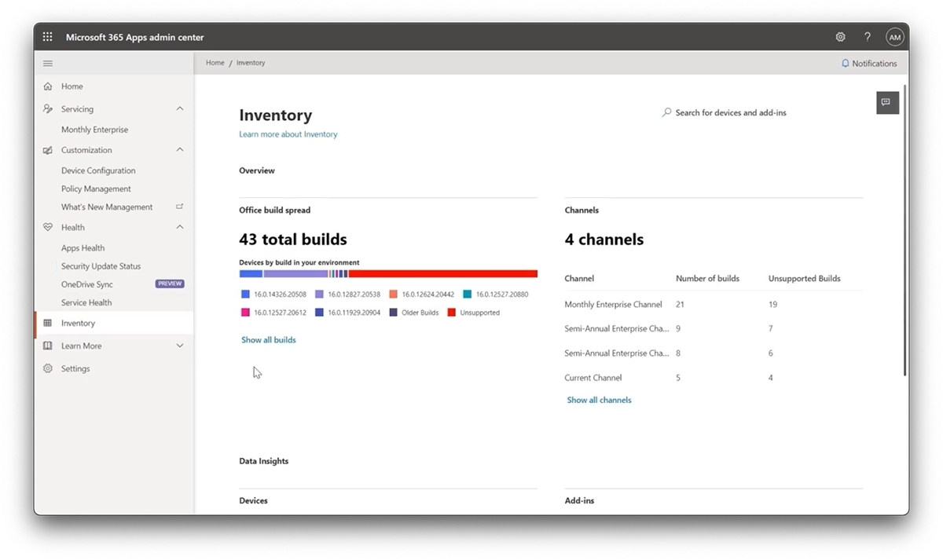943x560 pixels.
Task: Open Device Configuration in the sidebar
Action: tap(98, 170)
